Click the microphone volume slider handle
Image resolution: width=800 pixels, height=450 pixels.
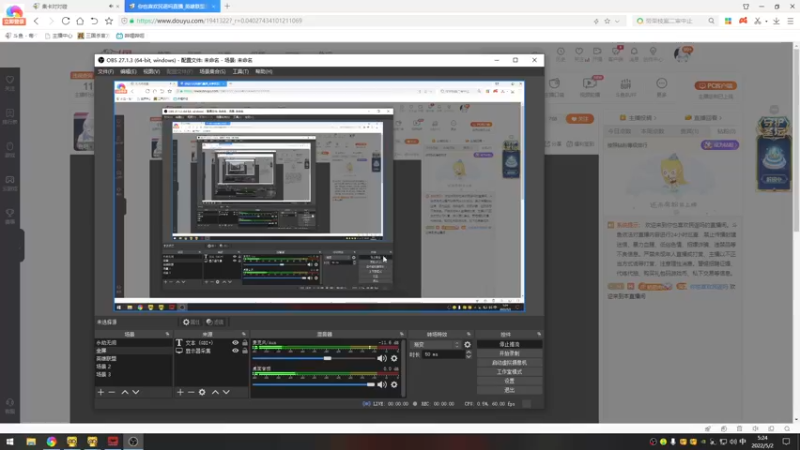click(327, 358)
